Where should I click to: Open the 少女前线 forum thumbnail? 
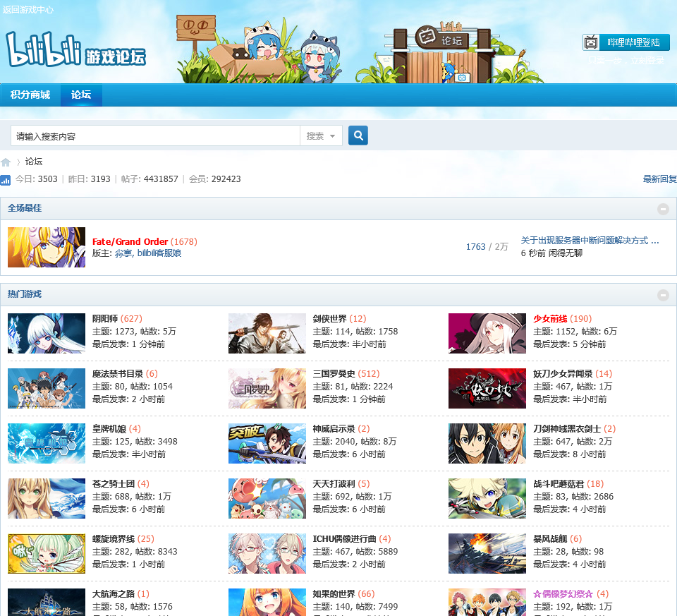[x=487, y=333]
